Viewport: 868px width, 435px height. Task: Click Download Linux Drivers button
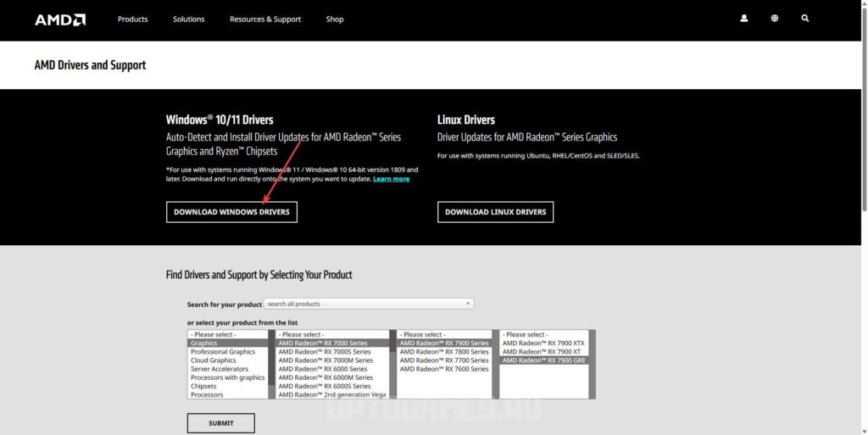pos(495,212)
